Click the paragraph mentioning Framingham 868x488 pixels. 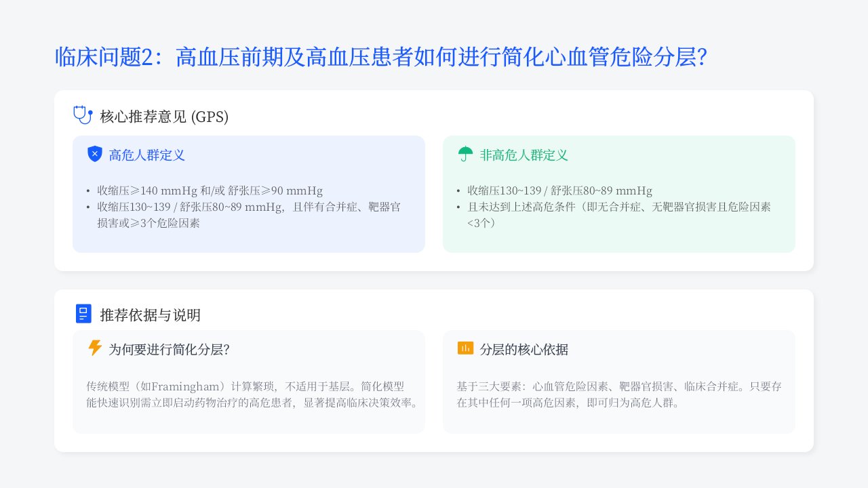[x=252, y=394]
